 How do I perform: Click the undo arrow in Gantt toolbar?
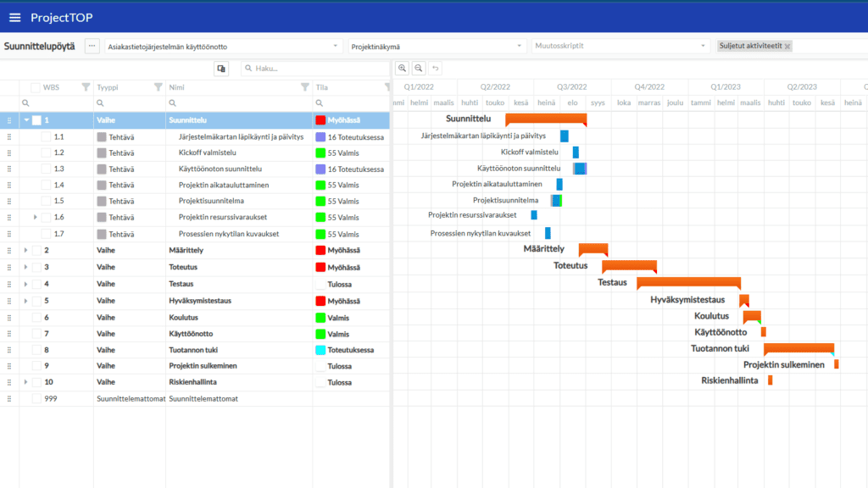tap(436, 68)
